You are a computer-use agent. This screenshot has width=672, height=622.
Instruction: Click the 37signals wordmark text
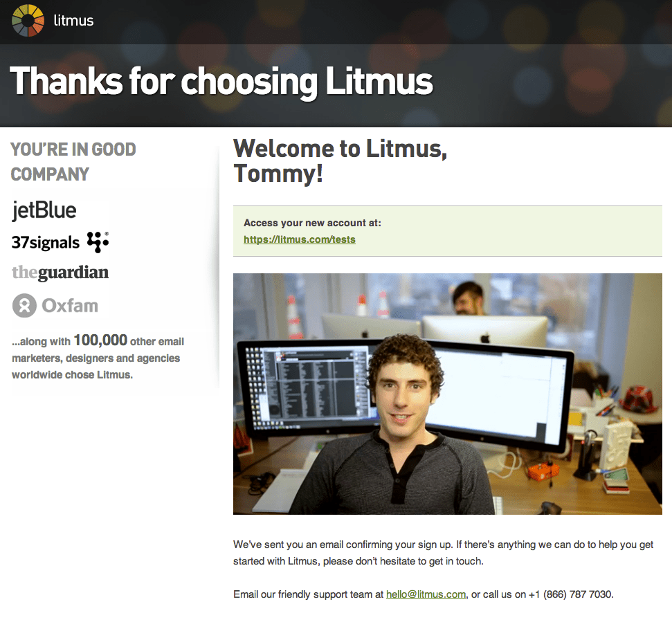point(46,243)
